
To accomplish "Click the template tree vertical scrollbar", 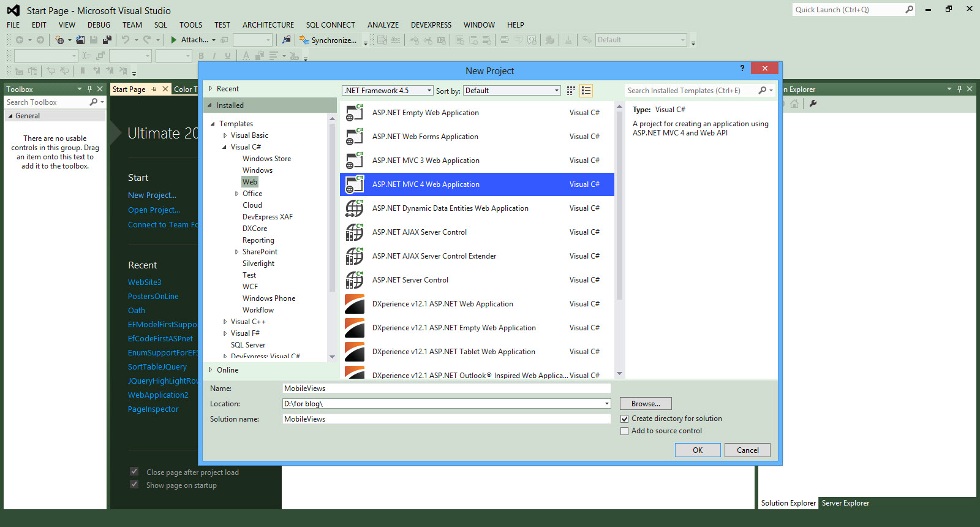I will [x=332, y=208].
